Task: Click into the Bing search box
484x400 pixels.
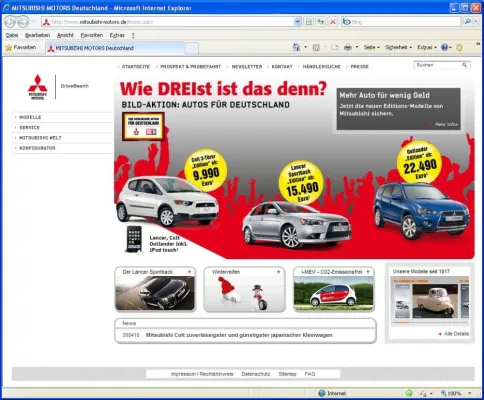Action: point(401,22)
